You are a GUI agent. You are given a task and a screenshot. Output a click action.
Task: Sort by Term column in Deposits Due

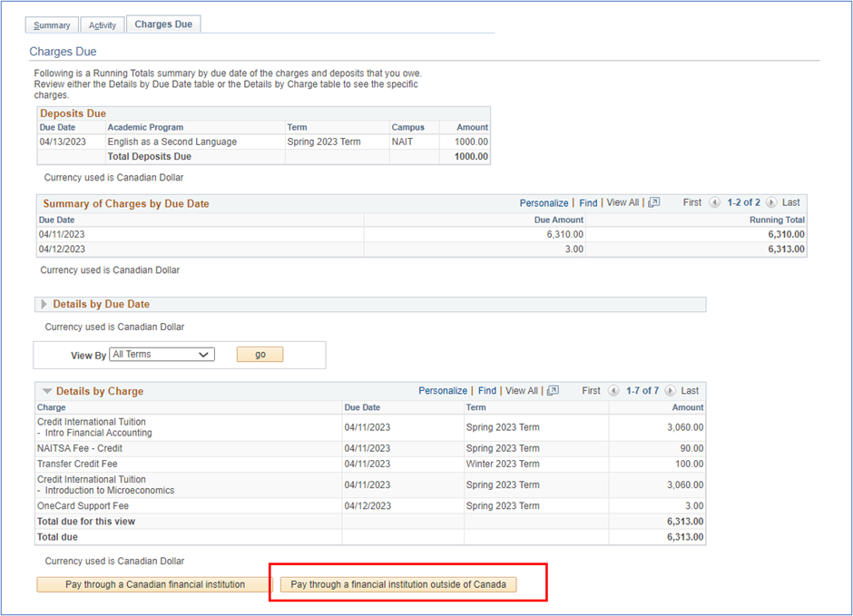tap(297, 127)
